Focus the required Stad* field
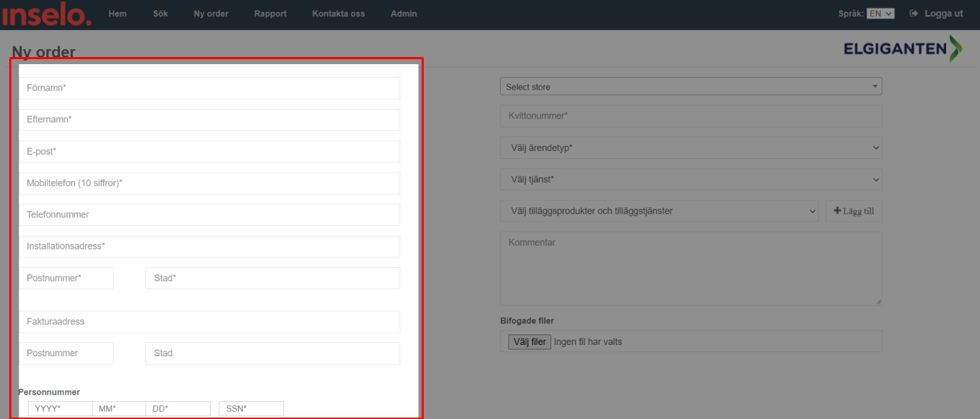This screenshot has width=980, height=419. coord(273,278)
